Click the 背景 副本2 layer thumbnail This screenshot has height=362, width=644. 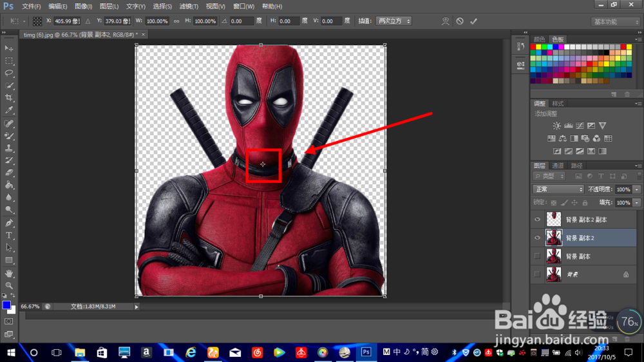point(554,238)
